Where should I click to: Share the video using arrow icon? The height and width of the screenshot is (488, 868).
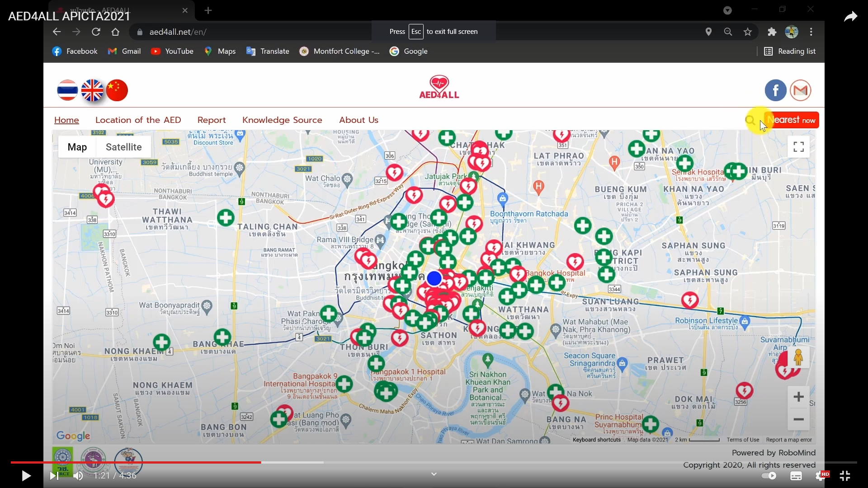coord(850,17)
